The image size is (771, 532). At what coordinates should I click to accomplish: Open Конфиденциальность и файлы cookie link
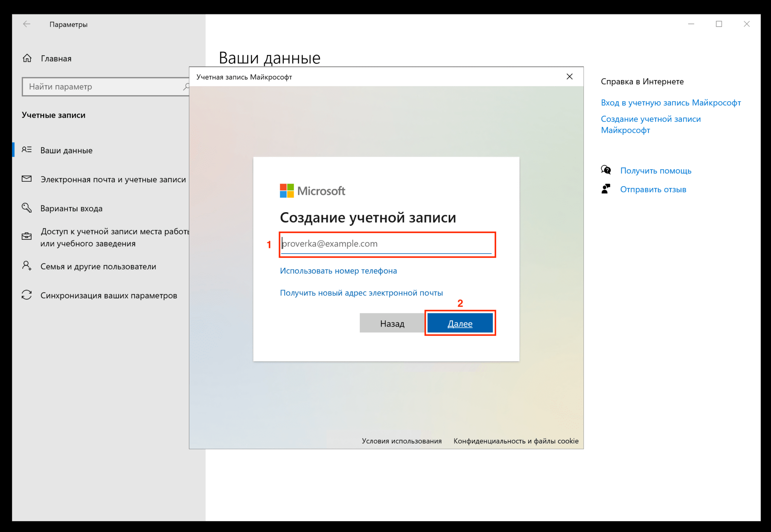[x=516, y=441]
